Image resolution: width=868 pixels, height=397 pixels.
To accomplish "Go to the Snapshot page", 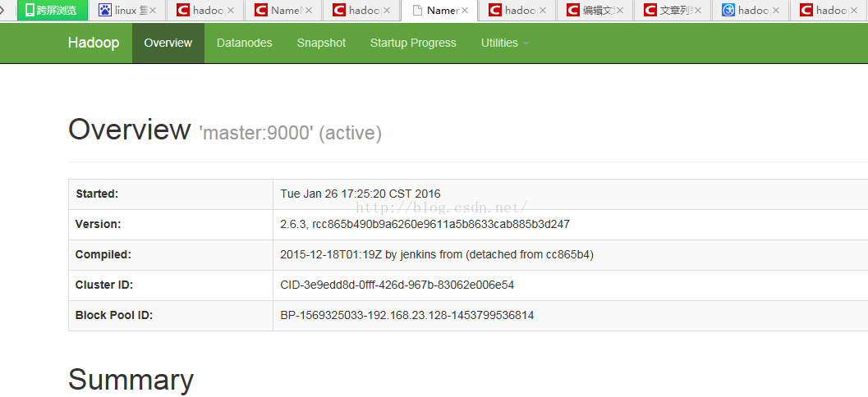I will (x=321, y=43).
